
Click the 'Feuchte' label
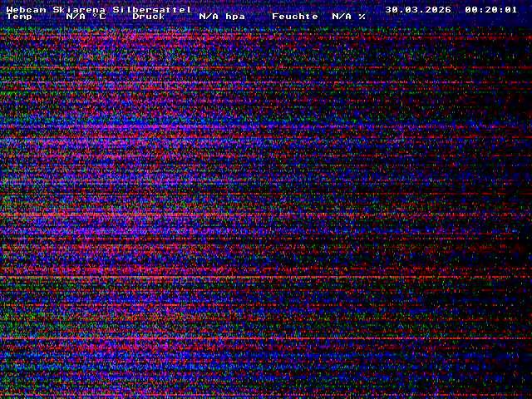295,17
